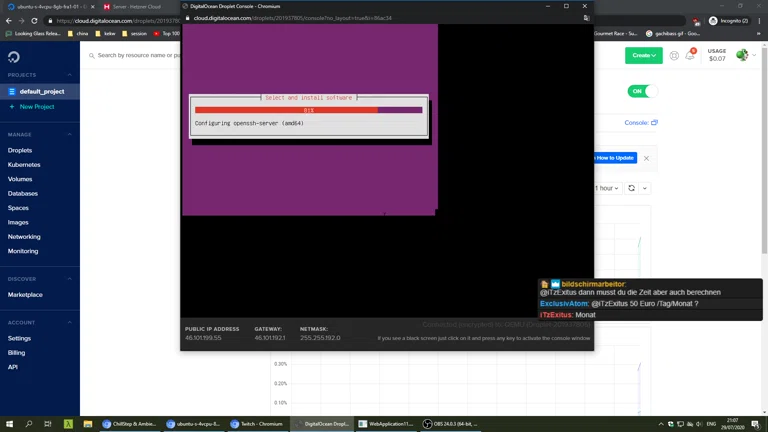The height and width of the screenshot is (432, 768).
Task: Open the Chromium three-dot menu
Action: (759, 21)
